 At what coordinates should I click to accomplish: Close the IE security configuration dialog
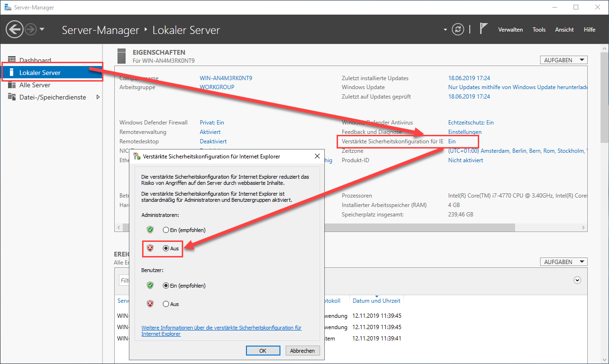(317, 156)
